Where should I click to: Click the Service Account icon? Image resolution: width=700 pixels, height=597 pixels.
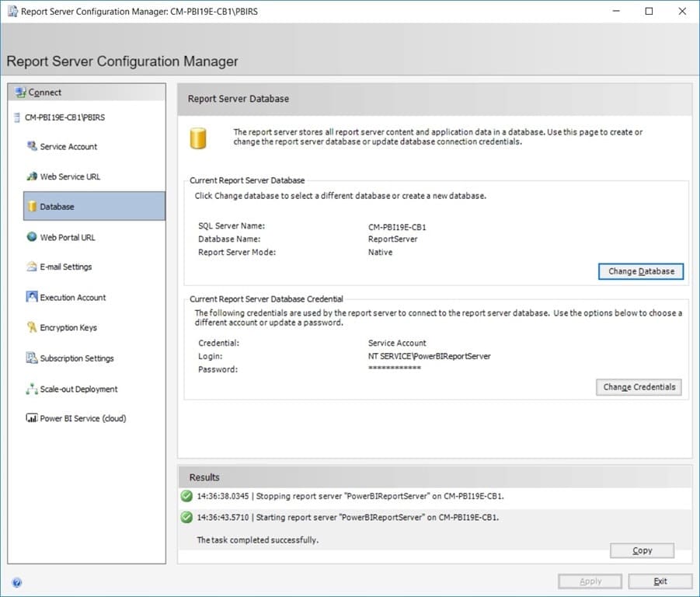[32, 146]
